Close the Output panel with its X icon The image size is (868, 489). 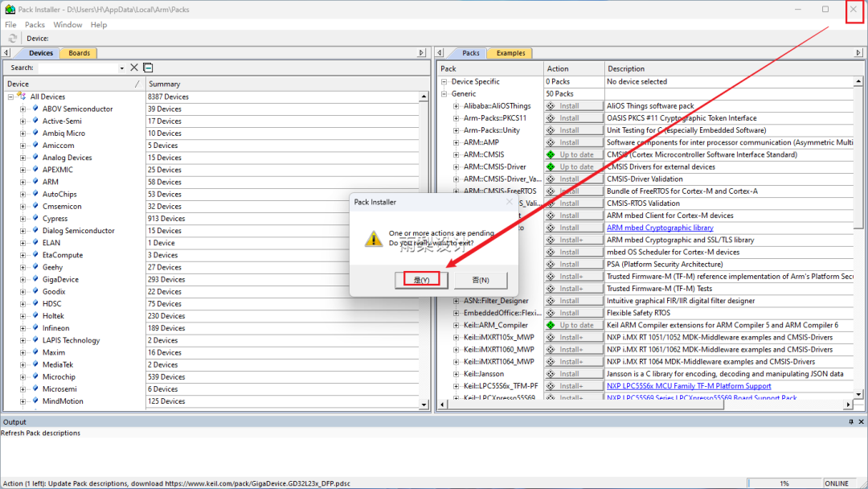click(861, 421)
